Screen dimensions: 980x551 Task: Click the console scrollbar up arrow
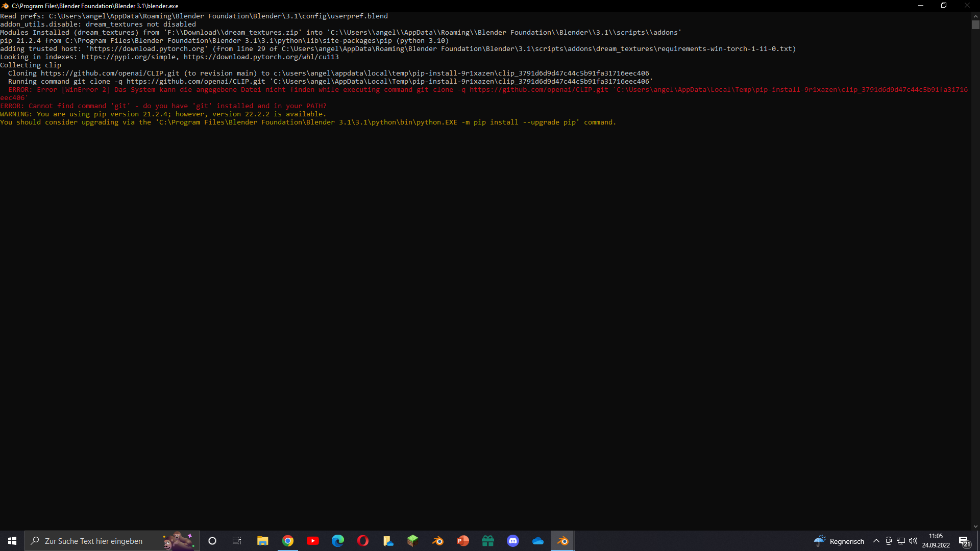pyautogui.click(x=975, y=16)
